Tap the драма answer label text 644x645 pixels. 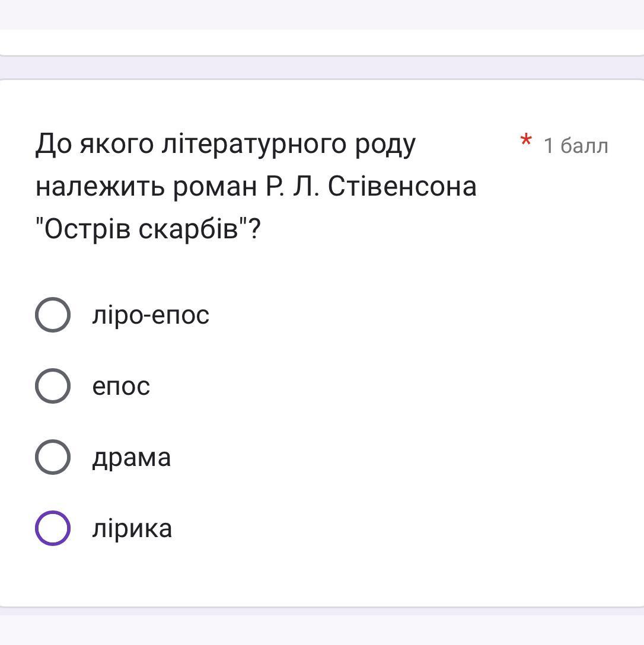pyautogui.click(x=131, y=458)
